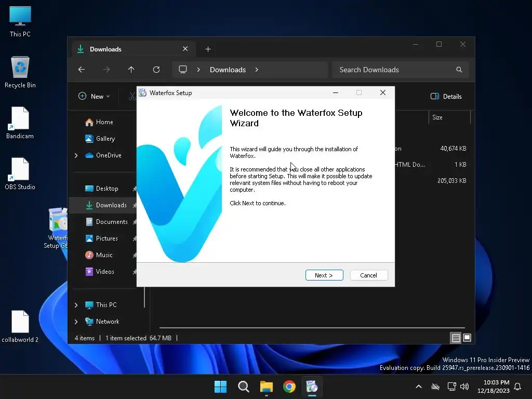Click Waterfox Setup taskbar icon
The image size is (532, 399).
(312, 387)
